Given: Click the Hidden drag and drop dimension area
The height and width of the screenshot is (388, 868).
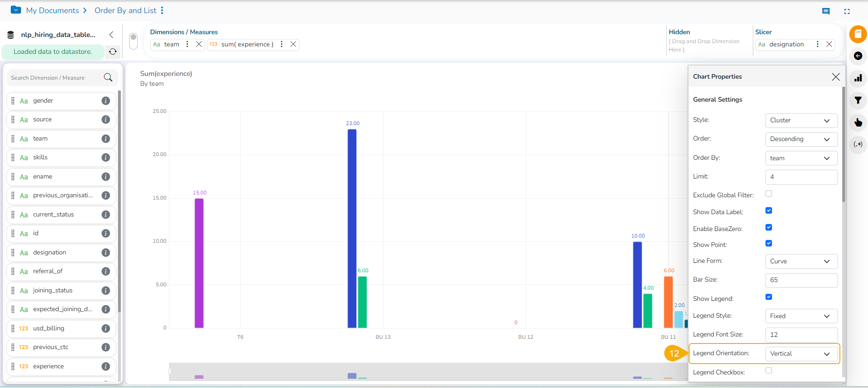Looking at the screenshot, I should click(x=704, y=45).
